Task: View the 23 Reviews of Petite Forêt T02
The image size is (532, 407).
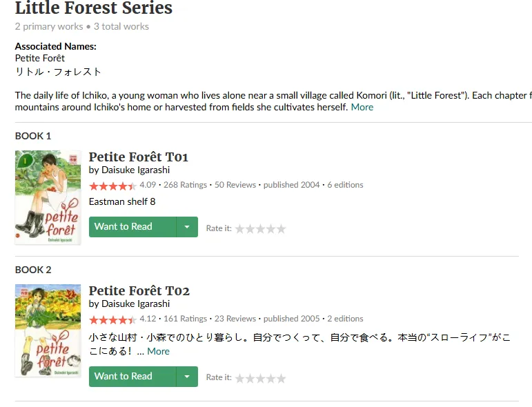Action: pos(235,319)
